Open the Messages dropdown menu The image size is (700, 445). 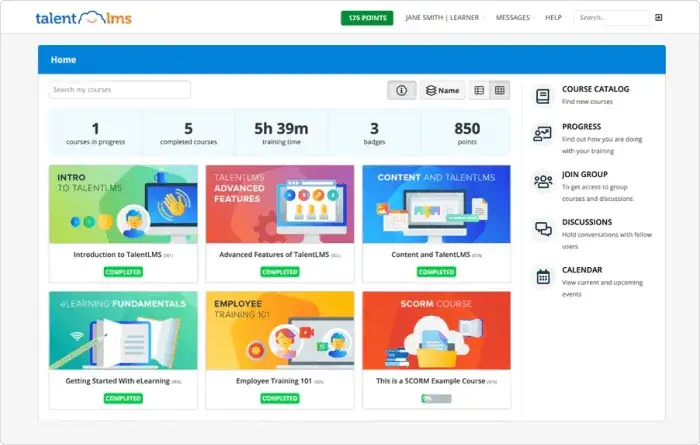513,17
